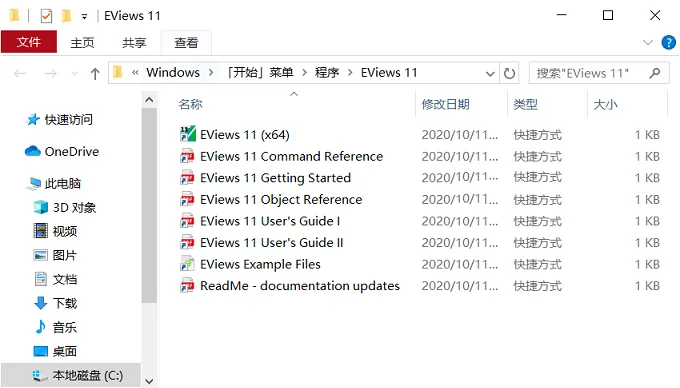Click the 3D 对象 cube icon
Image resolution: width=680 pixels, height=388 pixels.
pos(41,207)
